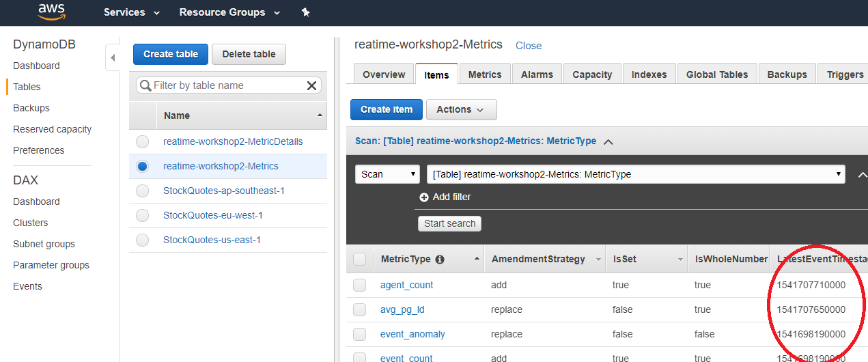Open Parameter groups in sidebar
The height and width of the screenshot is (362, 868).
point(51,265)
